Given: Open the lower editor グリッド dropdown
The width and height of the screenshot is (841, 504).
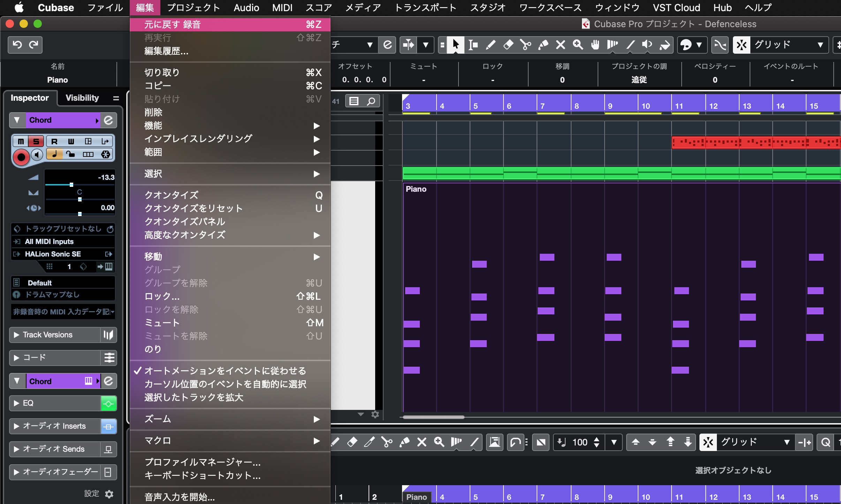Looking at the screenshot, I should pos(755,442).
